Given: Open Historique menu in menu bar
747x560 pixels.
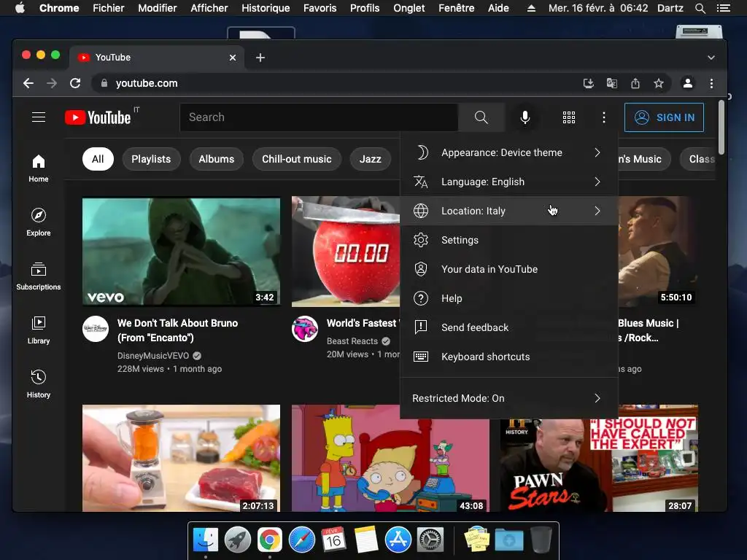Looking at the screenshot, I should [266, 8].
